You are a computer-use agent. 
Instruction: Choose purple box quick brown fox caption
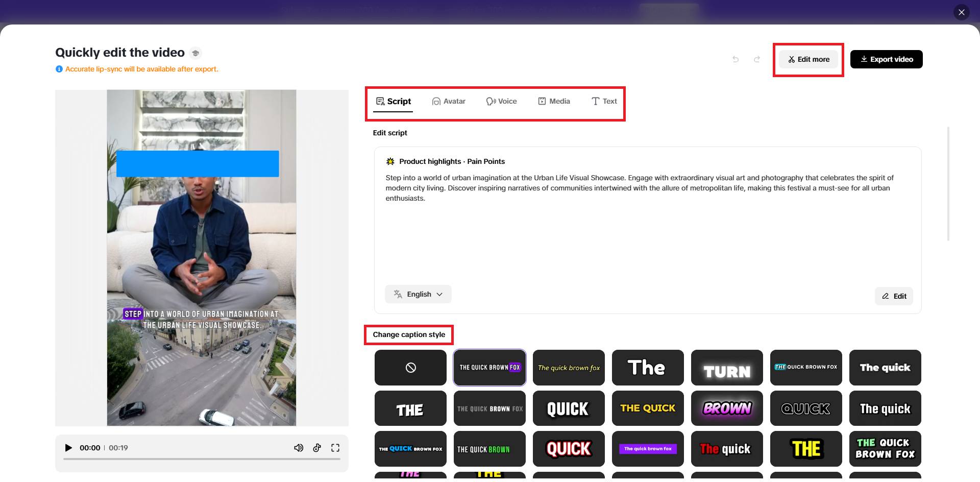[x=648, y=449]
